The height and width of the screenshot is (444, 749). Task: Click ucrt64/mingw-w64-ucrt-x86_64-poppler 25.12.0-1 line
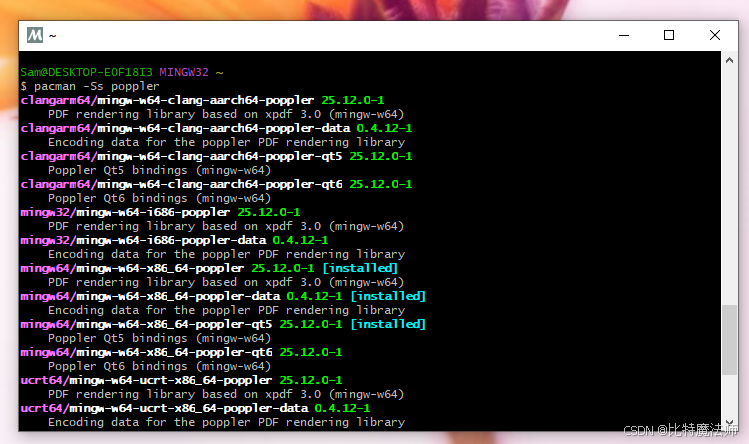click(181, 380)
